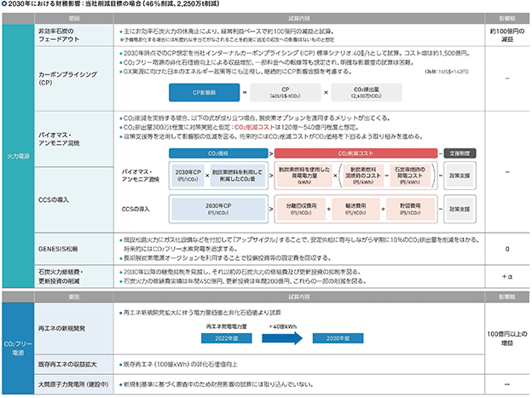Image resolution: width=532 pixels, height=398 pixels.
Task: Click 試算内容 header of the CO2フリー電源 table
Action: pos(299,297)
